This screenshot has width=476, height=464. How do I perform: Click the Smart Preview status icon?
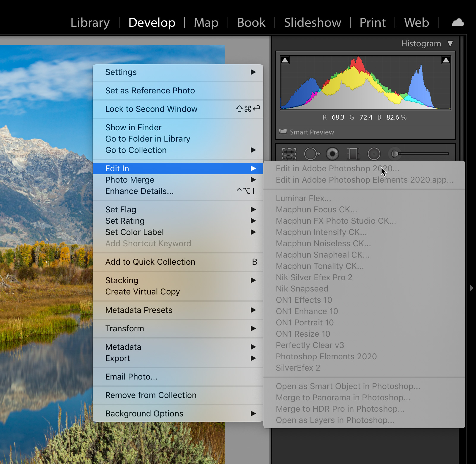(283, 131)
